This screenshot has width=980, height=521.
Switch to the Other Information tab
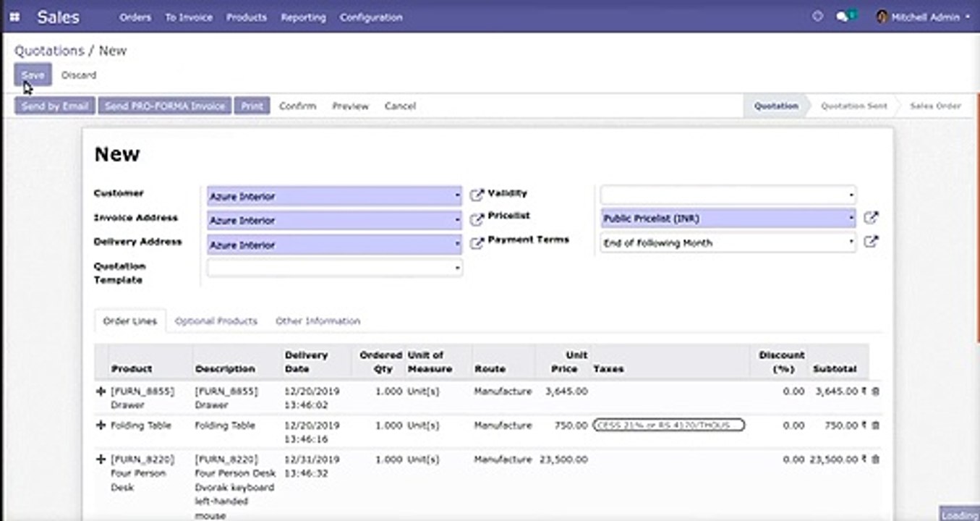(318, 321)
